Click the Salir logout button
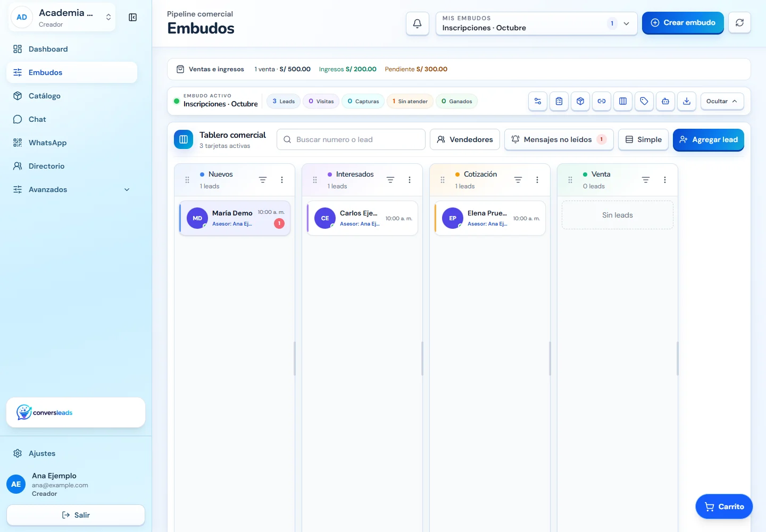 [x=76, y=515]
